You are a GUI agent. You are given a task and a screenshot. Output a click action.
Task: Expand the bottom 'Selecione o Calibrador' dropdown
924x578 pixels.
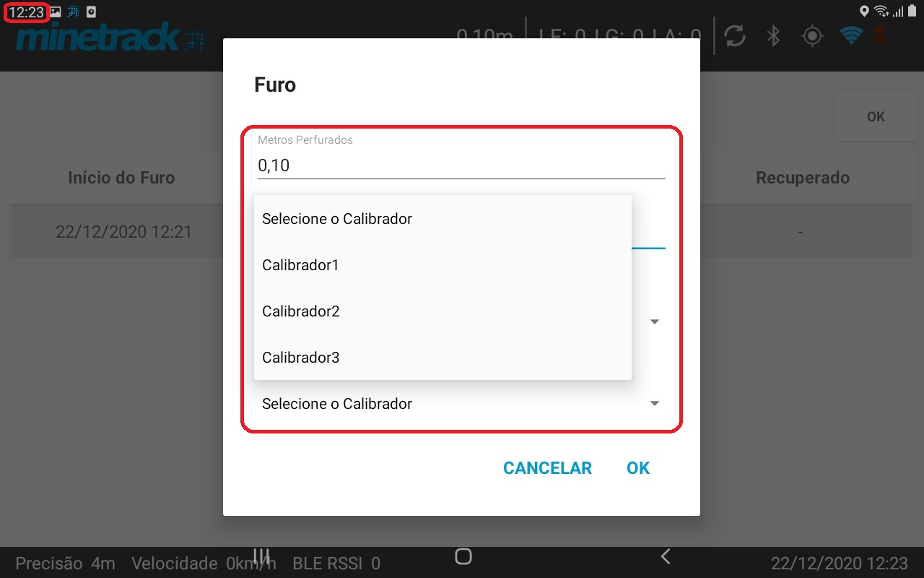461,404
